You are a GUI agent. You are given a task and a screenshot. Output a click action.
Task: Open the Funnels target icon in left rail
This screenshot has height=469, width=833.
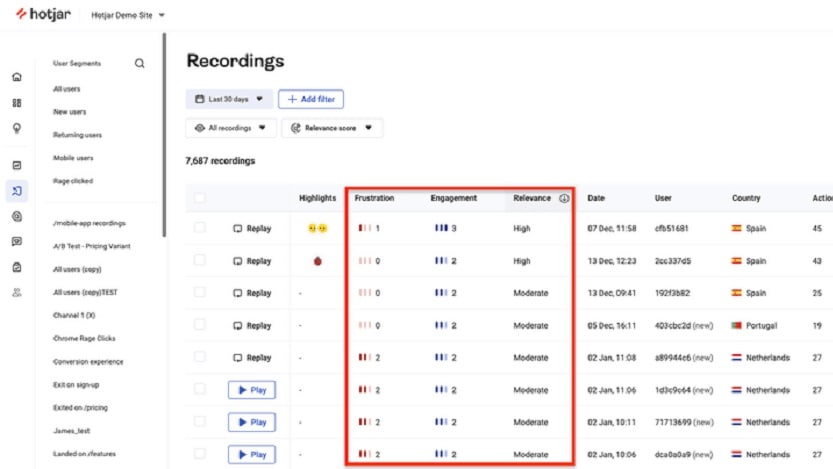17,216
